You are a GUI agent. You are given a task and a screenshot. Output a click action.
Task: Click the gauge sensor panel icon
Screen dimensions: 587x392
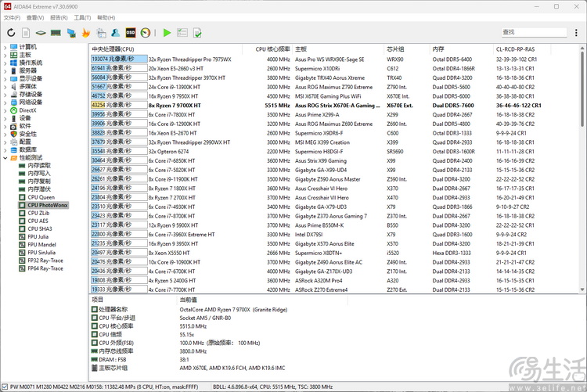pos(146,33)
